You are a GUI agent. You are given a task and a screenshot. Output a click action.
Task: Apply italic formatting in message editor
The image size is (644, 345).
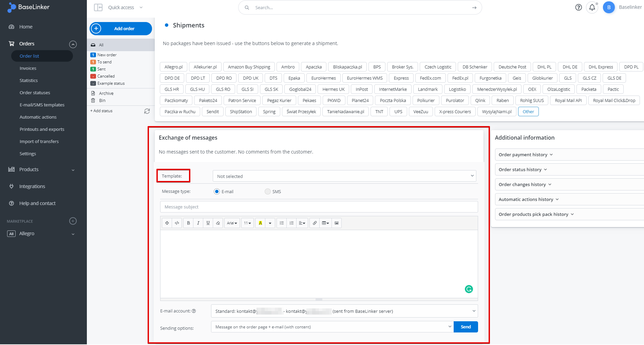coord(198,223)
